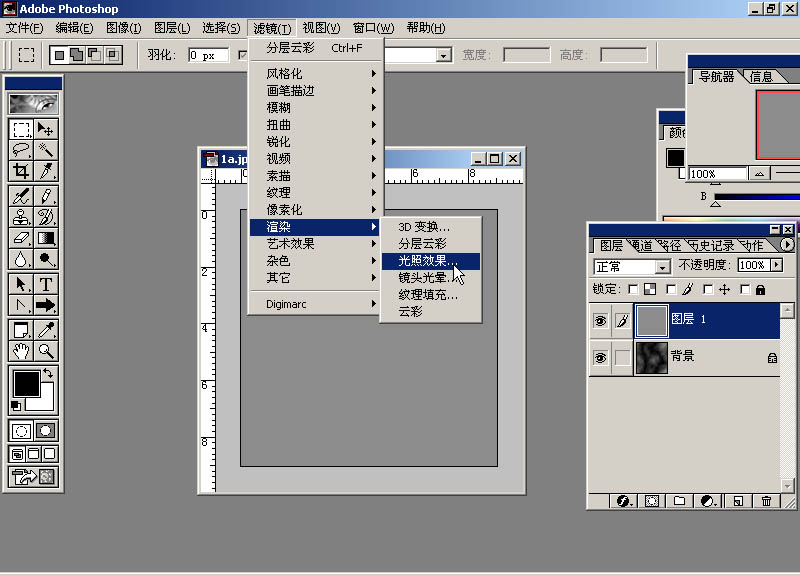
Task: Create new layer set folder icon
Action: (679, 501)
